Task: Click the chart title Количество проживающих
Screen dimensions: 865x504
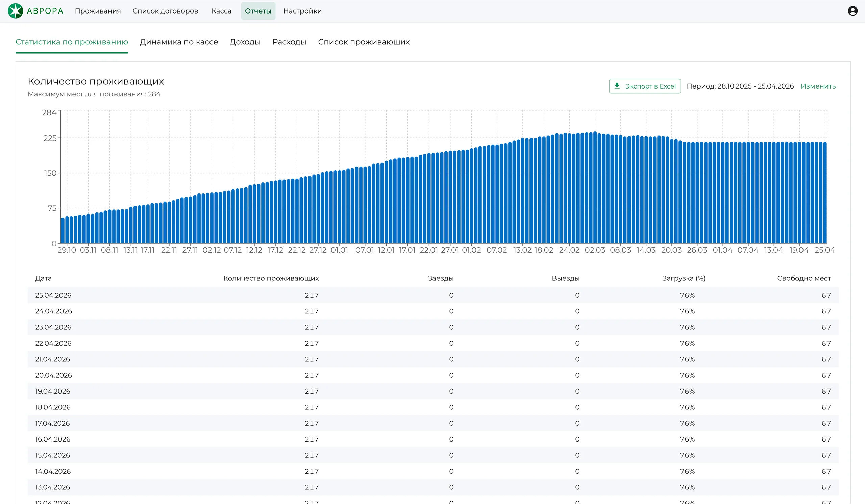Action: [x=96, y=81]
